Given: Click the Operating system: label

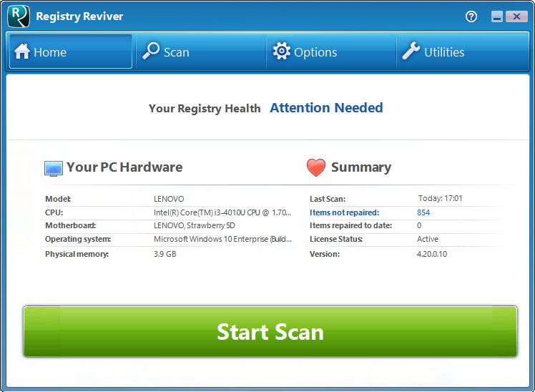Looking at the screenshot, I should click(78, 239).
